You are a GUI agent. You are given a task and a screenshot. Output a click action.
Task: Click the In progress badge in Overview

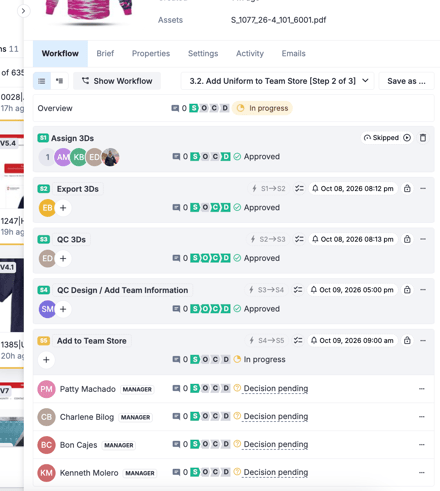tap(262, 108)
